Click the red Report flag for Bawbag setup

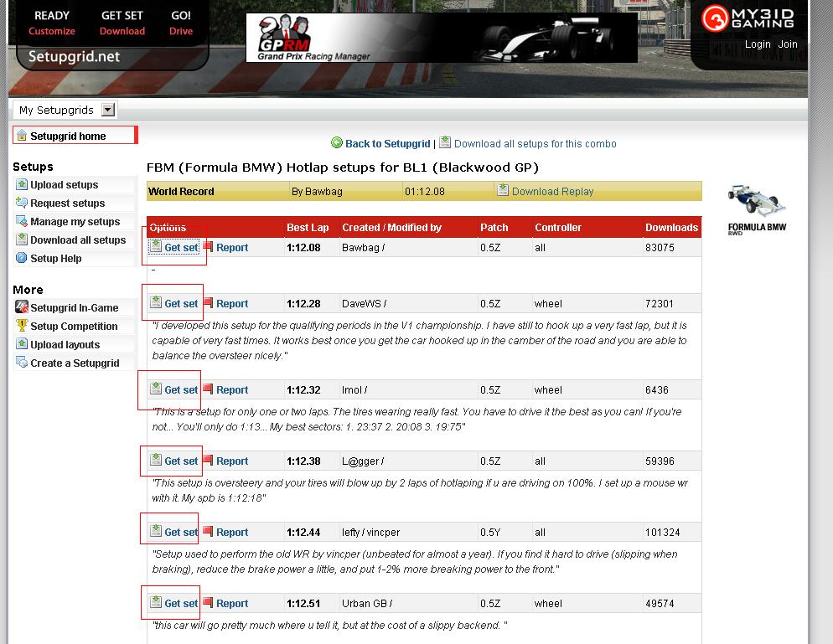coord(208,246)
